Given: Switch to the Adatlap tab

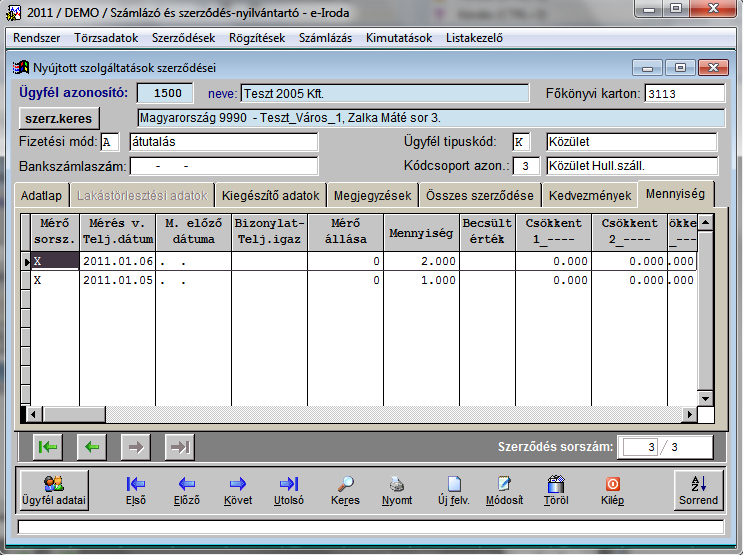Looking at the screenshot, I should tap(44, 195).
